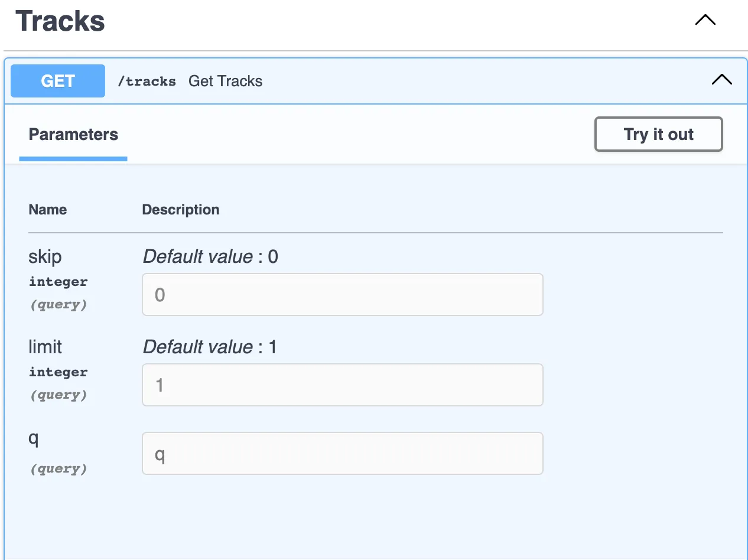The height and width of the screenshot is (560, 748).
Task: Click the integer type under skip
Action: click(58, 282)
